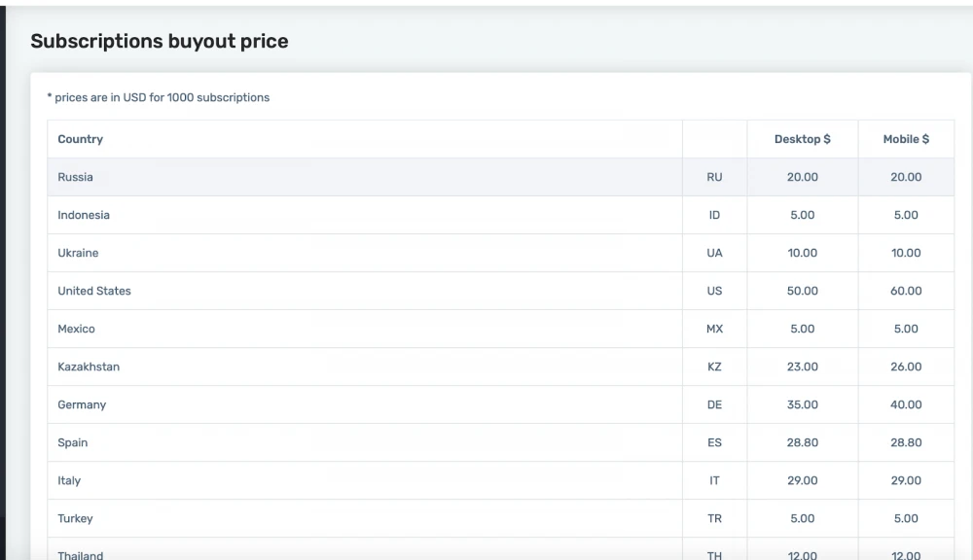Image resolution: width=973 pixels, height=560 pixels.
Task: Select the US country code cell
Action: tap(715, 291)
